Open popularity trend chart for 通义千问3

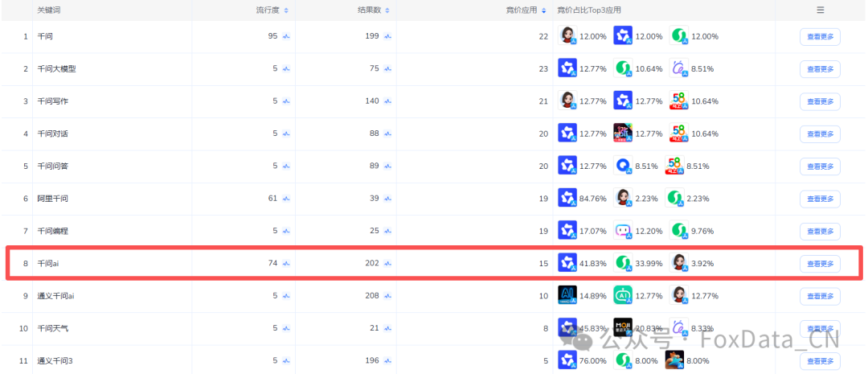click(286, 360)
